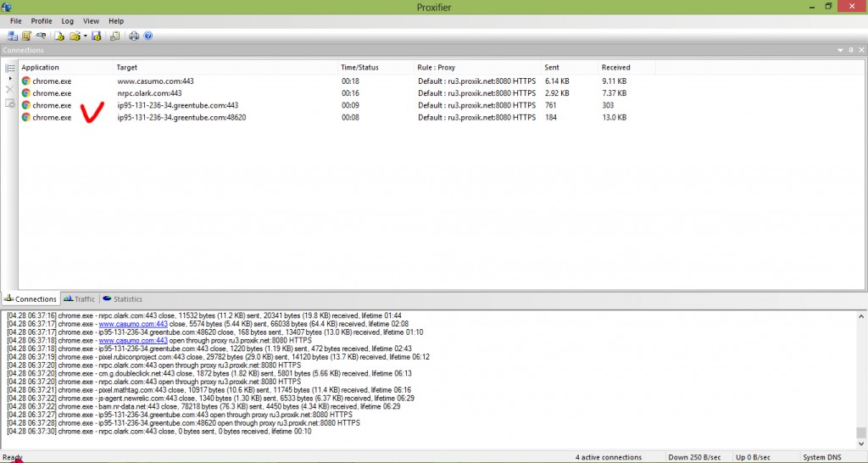Click the 00:18 time value
The height and width of the screenshot is (463, 868).
pos(350,81)
